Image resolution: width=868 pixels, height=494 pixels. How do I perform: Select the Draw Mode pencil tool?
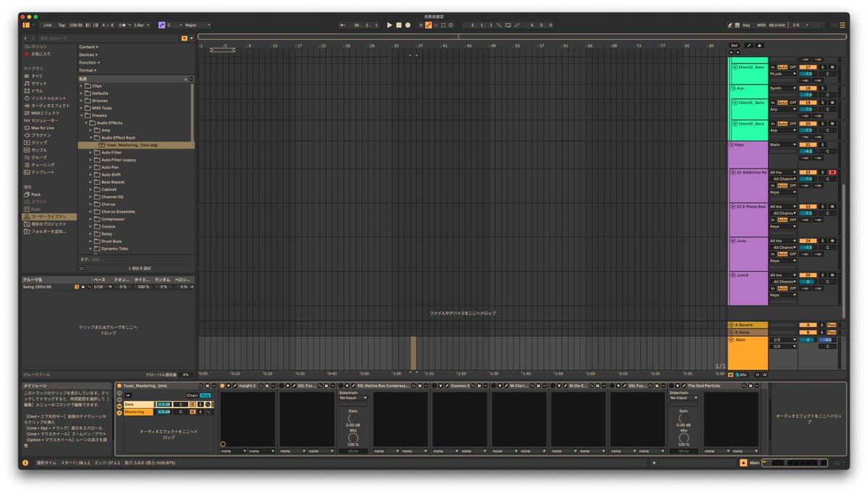[x=429, y=25]
